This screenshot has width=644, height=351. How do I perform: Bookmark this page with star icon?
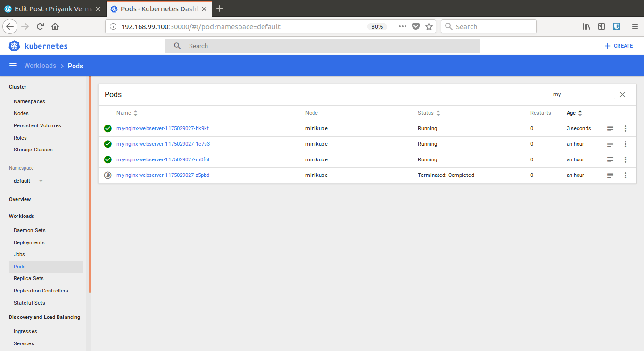(x=429, y=26)
